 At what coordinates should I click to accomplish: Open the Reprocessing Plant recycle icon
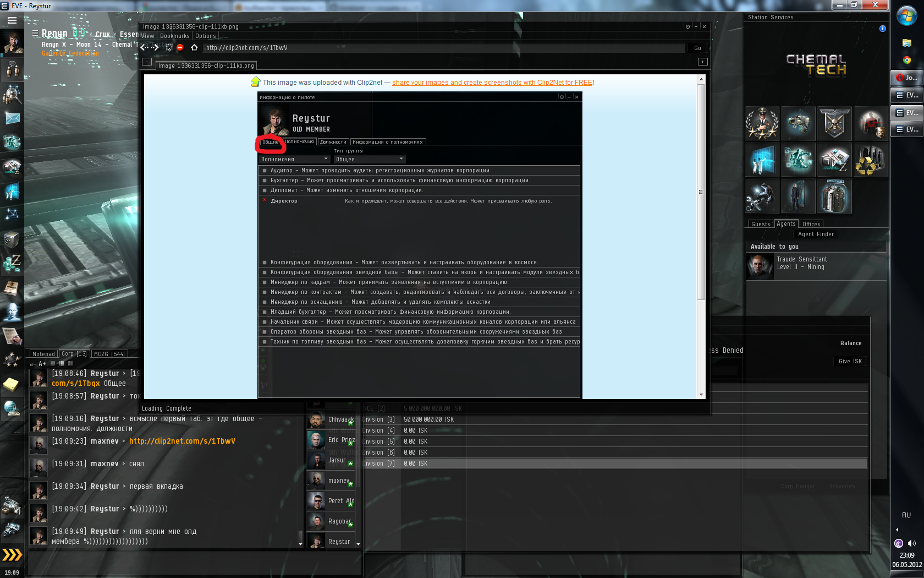point(871,160)
